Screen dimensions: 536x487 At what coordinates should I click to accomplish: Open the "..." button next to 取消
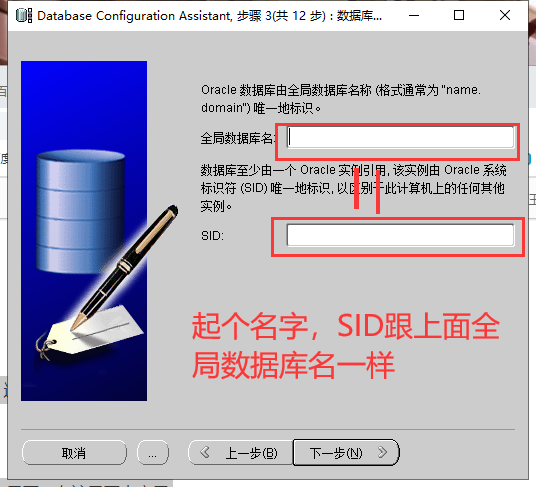click(x=153, y=453)
